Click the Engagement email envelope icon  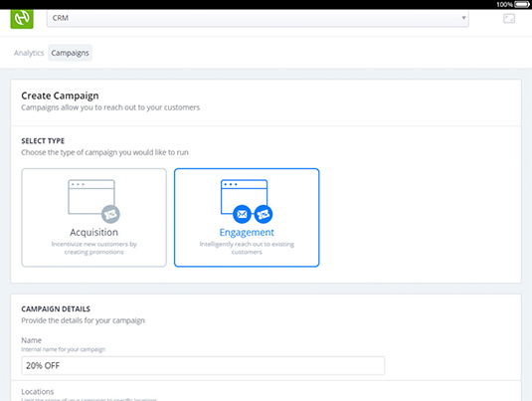[x=242, y=214]
